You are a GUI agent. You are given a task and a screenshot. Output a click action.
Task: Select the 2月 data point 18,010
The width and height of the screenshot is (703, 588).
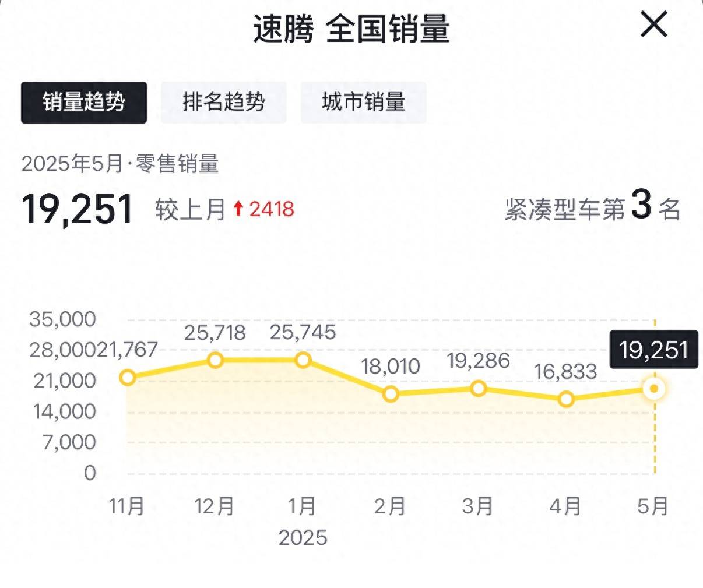pyautogui.click(x=391, y=394)
